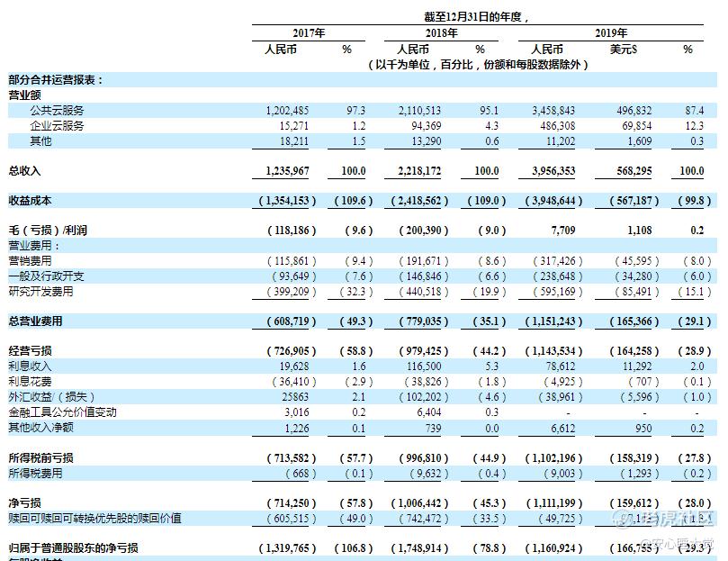Select the 净亏损 row label

click(24, 503)
